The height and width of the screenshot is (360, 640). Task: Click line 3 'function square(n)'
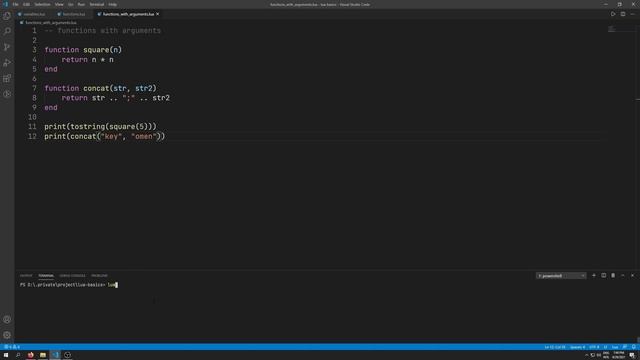coord(83,50)
